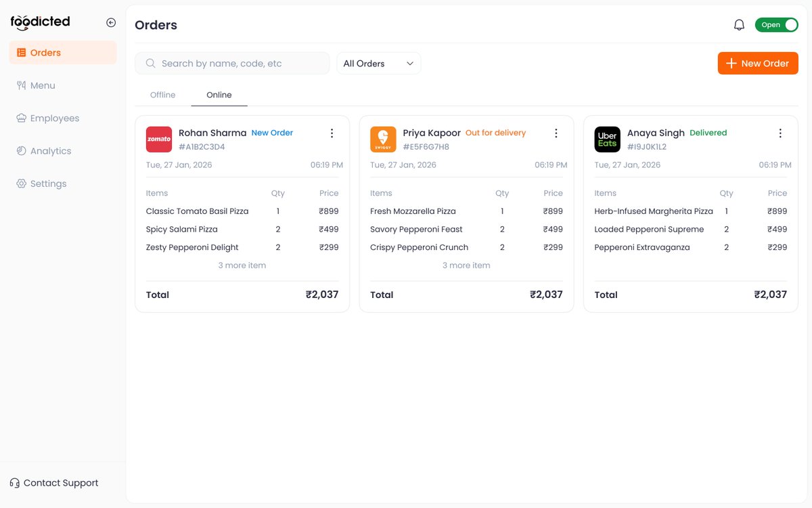Select Herb-Infused Margherita Pizza item
This screenshot has height=508, width=812.
click(654, 211)
